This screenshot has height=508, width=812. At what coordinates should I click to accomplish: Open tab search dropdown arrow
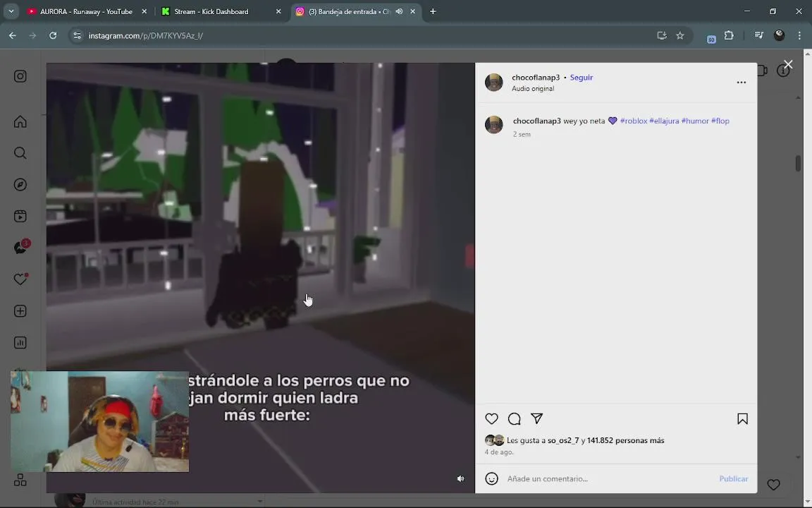tap(11, 11)
